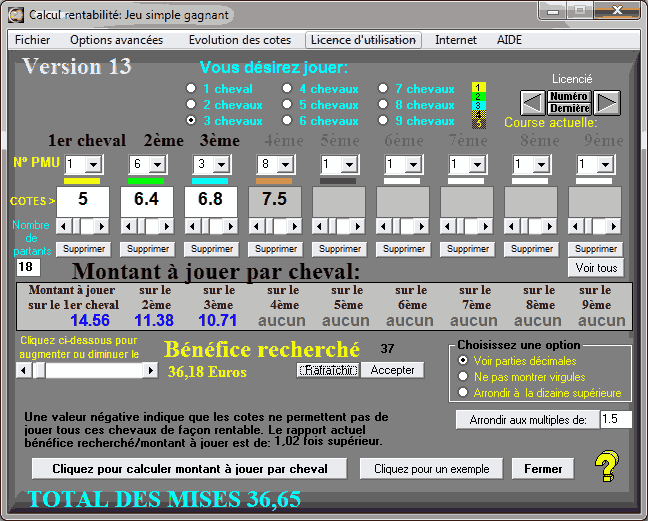Open the 'Options avancées' menu
The image size is (648, 521).
click(x=116, y=40)
